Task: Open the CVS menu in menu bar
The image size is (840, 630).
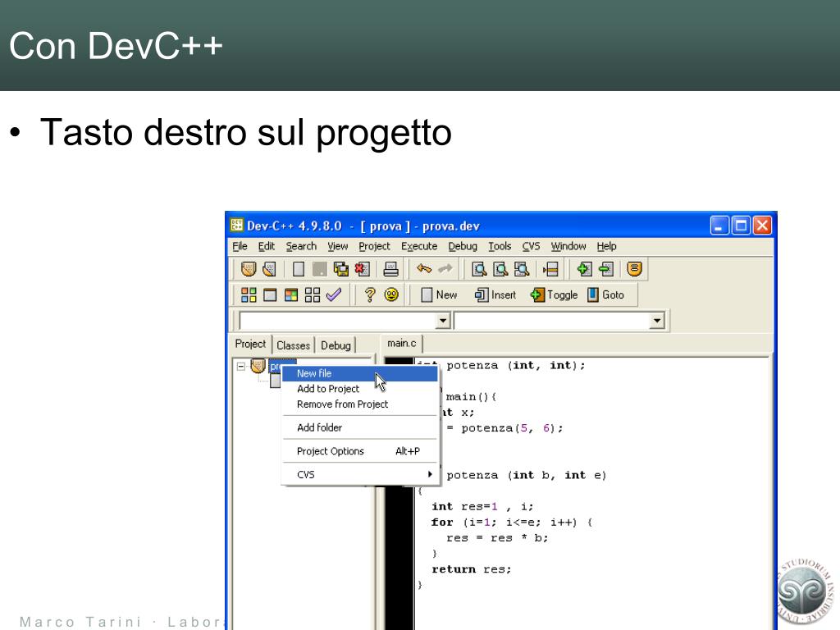Action: pyautogui.click(x=531, y=246)
